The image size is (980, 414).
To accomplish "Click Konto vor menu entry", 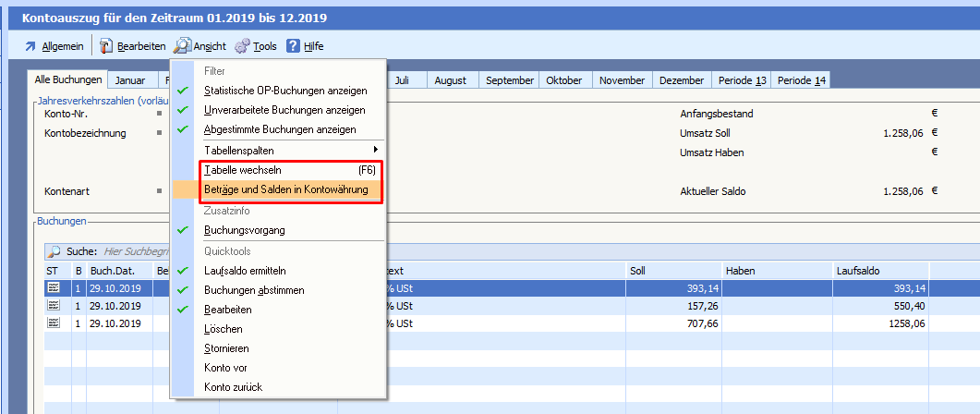I will click(225, 368).
